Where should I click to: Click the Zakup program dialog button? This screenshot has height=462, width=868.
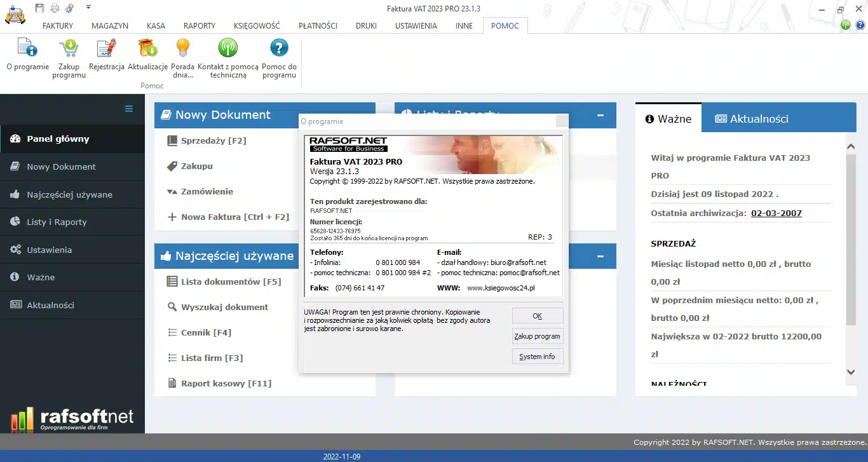pos(537,336)
